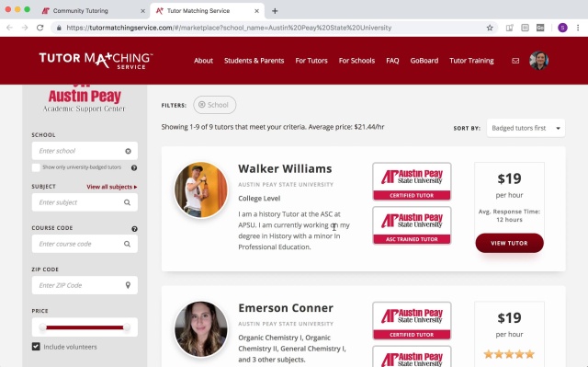Click the purple Chrome profile avatar
Image resolution: width=588 pixels, height=367 pixels.
tap(562, 28)
